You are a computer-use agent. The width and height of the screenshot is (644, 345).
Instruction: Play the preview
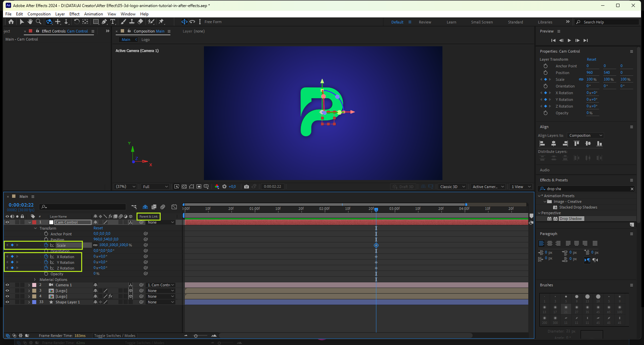tap(569, 41)
